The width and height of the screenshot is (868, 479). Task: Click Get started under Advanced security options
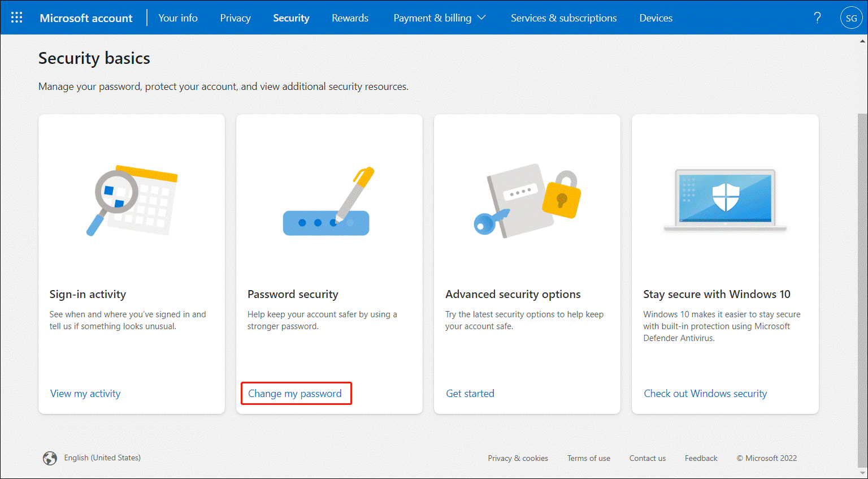coord(470,393)
